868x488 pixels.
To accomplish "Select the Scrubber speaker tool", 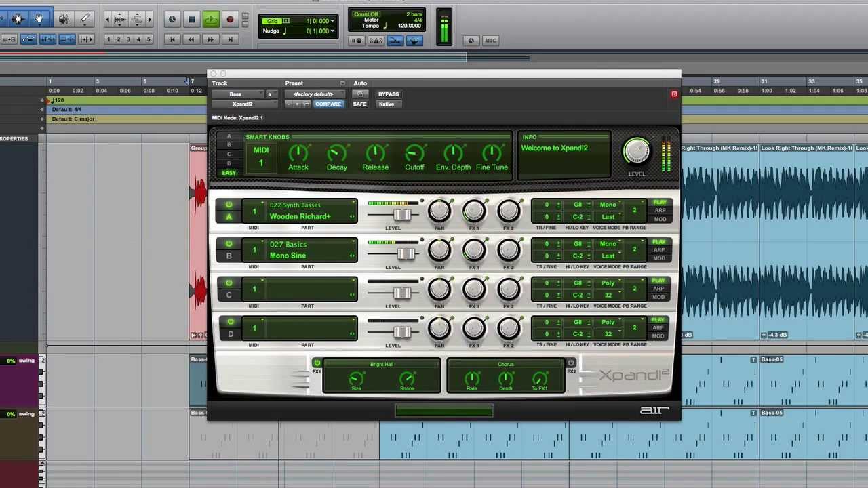I will pos(63,20).
